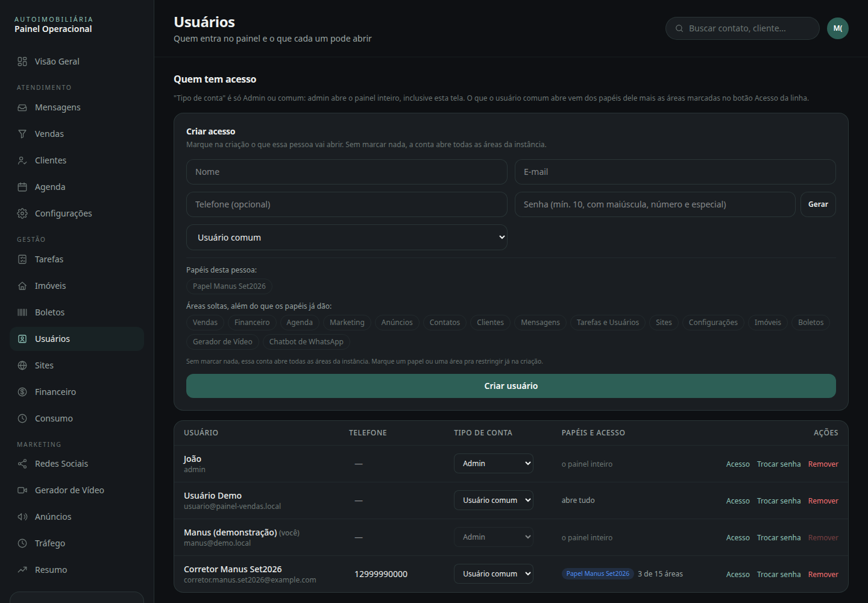Toggle the Papel Manus Set2026 role chip
868x603 pixels.
point(229,286)
